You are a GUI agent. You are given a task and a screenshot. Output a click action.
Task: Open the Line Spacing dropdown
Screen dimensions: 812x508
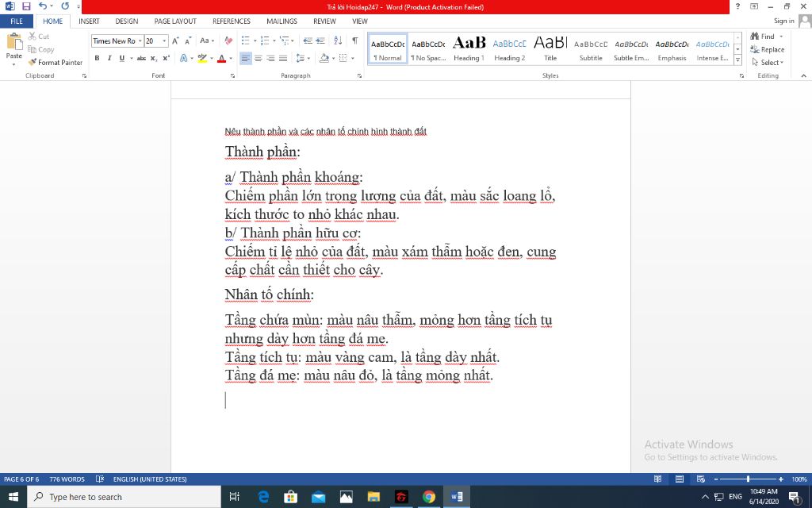303,58
